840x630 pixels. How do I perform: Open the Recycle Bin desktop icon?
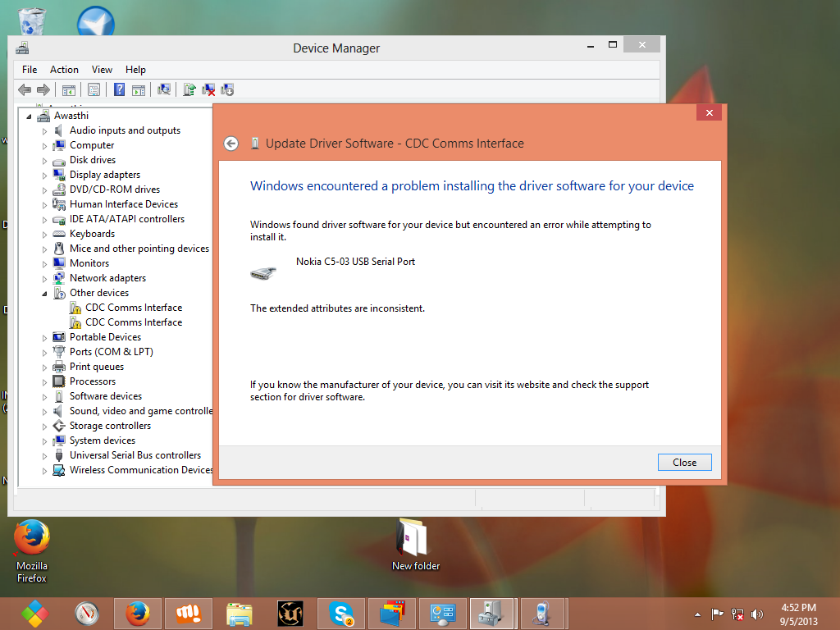click(x=32, y=21)
